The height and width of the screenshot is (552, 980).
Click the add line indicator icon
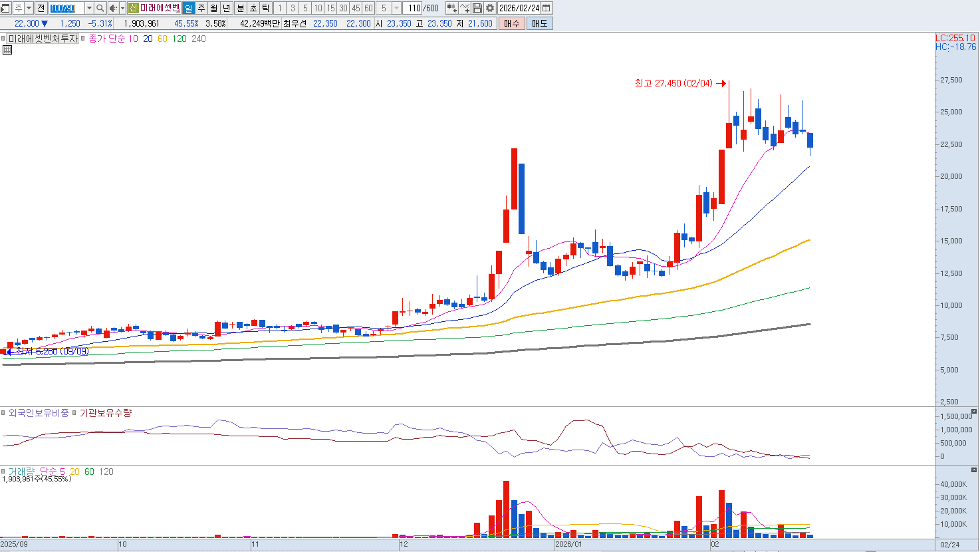[x=465, y=8]
